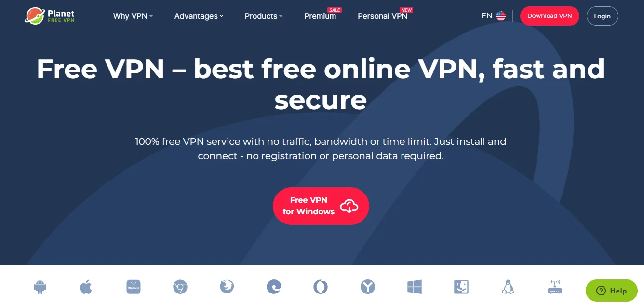
Task: Select the Windows platform icon
Action: [x=415, y=287]
